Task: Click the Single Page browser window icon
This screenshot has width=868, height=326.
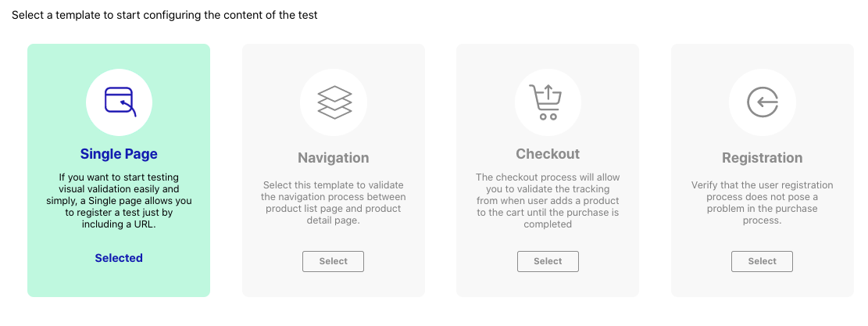Action: (119, 102)
